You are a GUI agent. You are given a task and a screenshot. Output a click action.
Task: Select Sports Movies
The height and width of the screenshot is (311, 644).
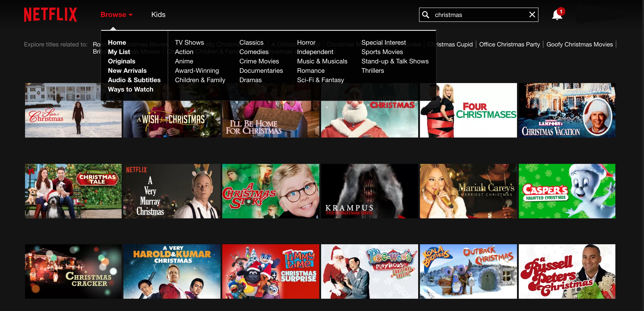pos(382,52)
